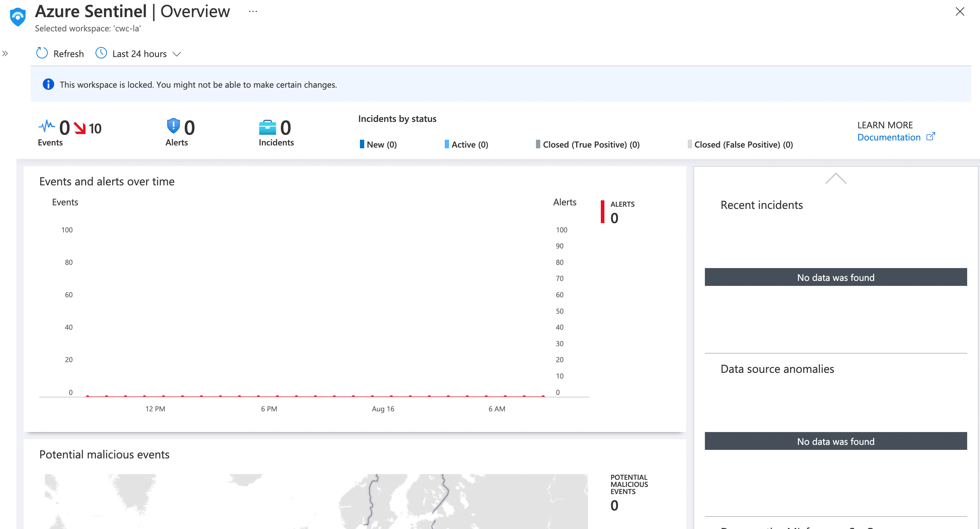Screen dimensions: 980x529
Task: Click LEARN MORE label
Action: [x=885, y=125]
